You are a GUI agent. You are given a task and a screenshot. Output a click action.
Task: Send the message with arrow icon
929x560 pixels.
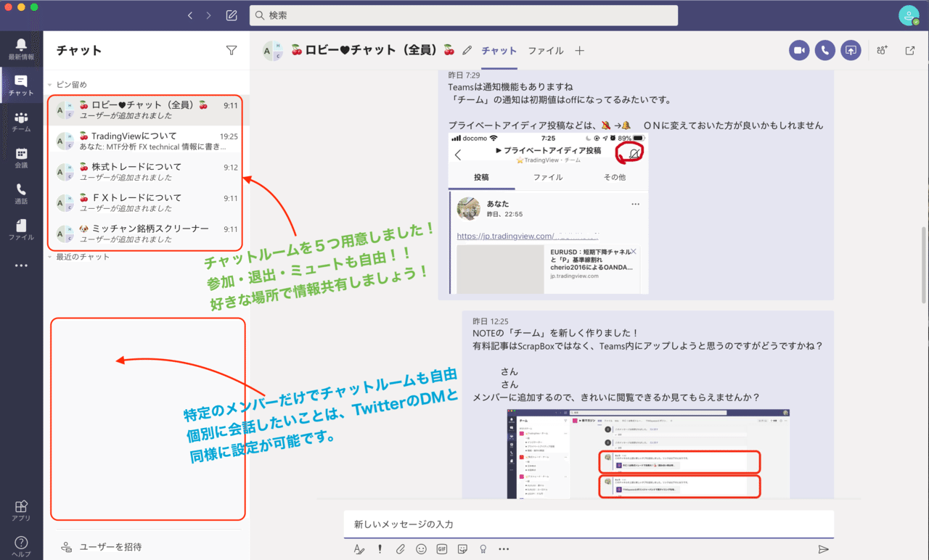coord(823,549)
